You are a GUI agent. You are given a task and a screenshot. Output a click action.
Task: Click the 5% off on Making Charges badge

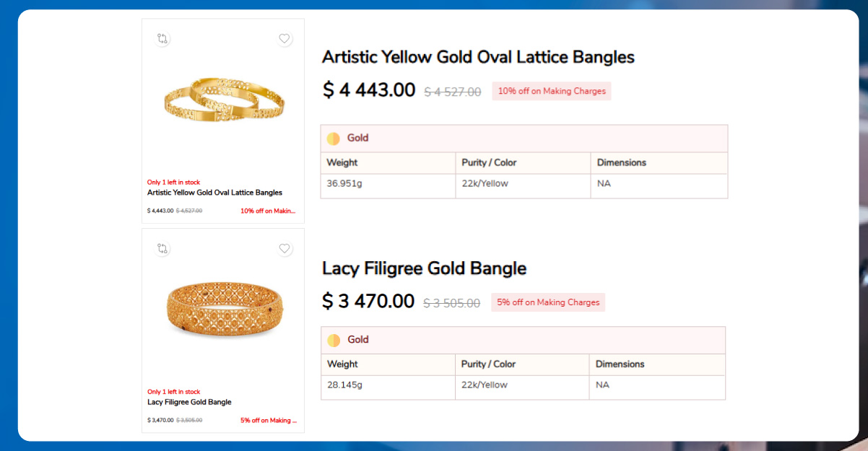547,302
